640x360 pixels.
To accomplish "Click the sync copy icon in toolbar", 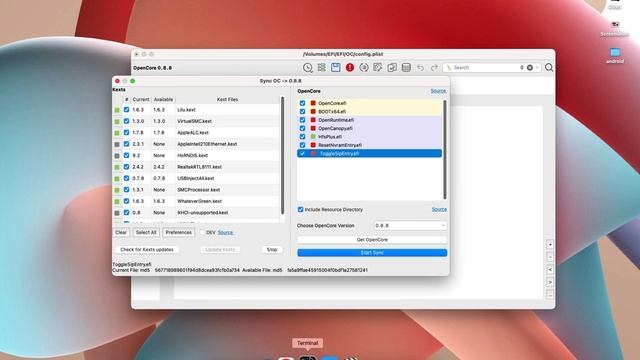I will pos(392,67).
